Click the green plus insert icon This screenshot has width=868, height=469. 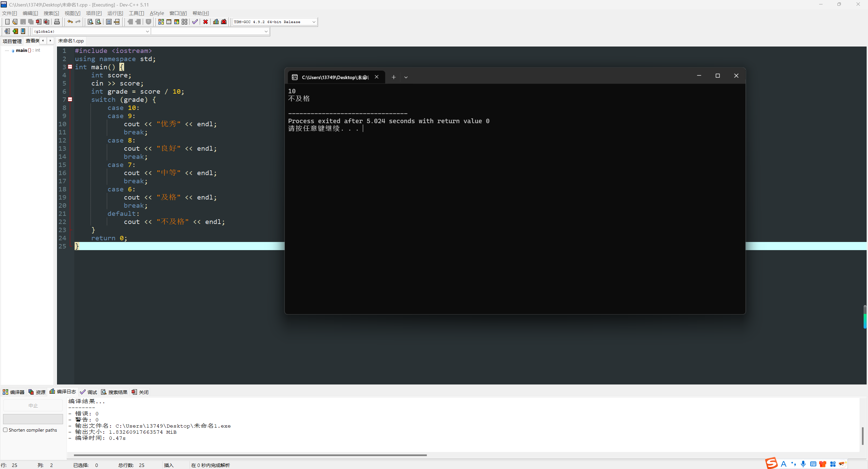(15, 31)
